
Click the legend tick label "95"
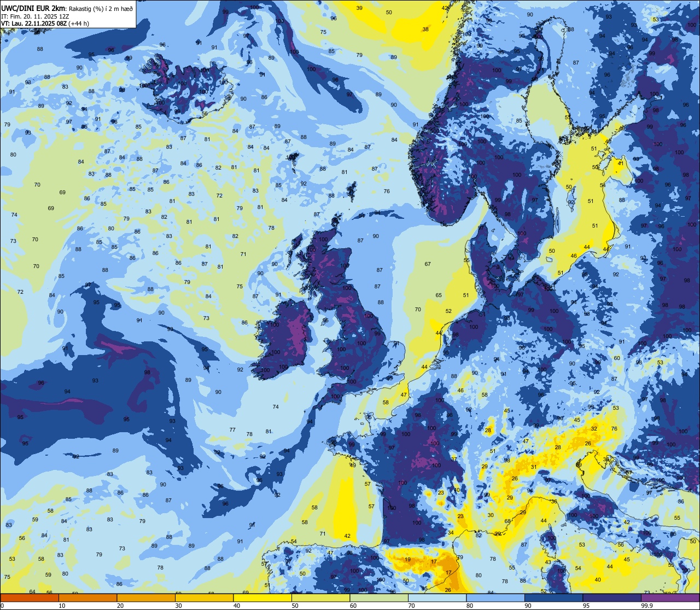coord(586,606)
